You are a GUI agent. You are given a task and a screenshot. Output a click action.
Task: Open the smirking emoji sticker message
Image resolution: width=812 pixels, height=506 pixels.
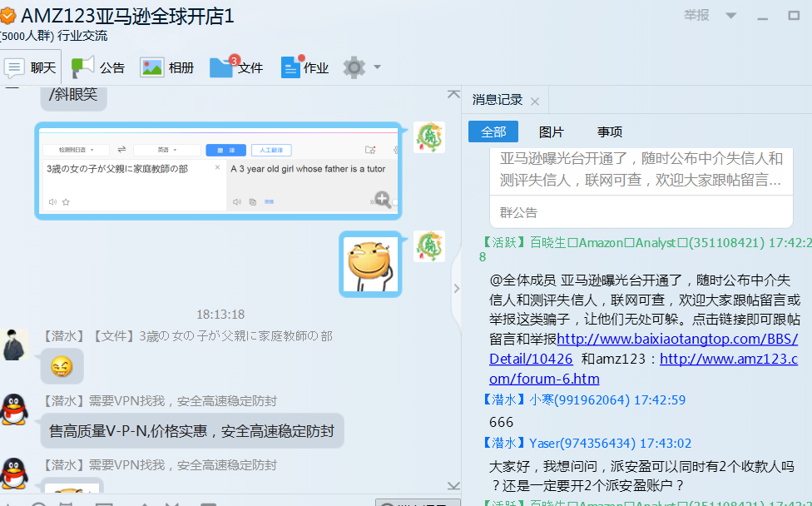370,264
